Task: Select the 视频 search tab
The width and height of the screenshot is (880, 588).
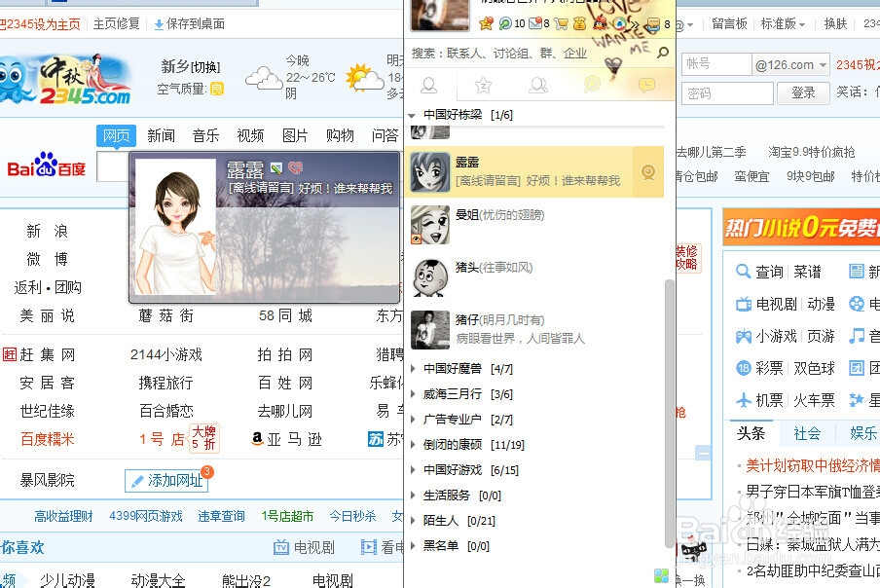Action: (250, 135)
